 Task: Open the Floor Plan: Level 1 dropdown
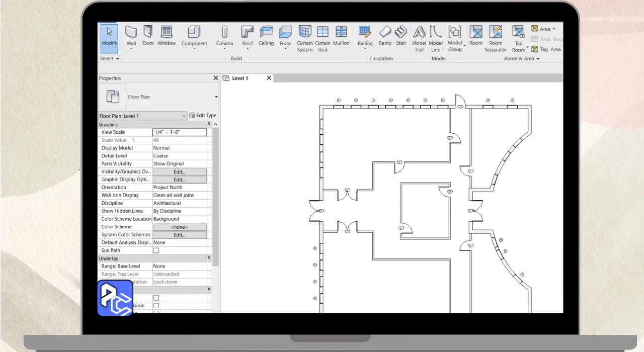coord(143,116)
